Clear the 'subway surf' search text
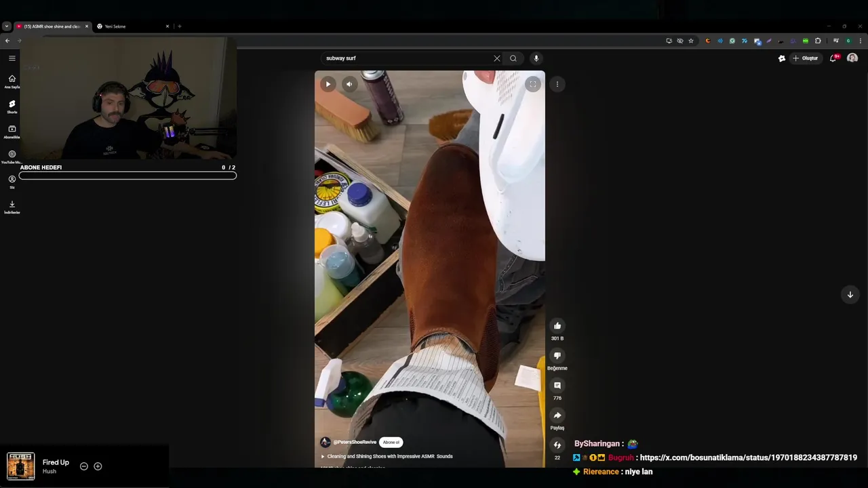 click(x=497, y=58)
